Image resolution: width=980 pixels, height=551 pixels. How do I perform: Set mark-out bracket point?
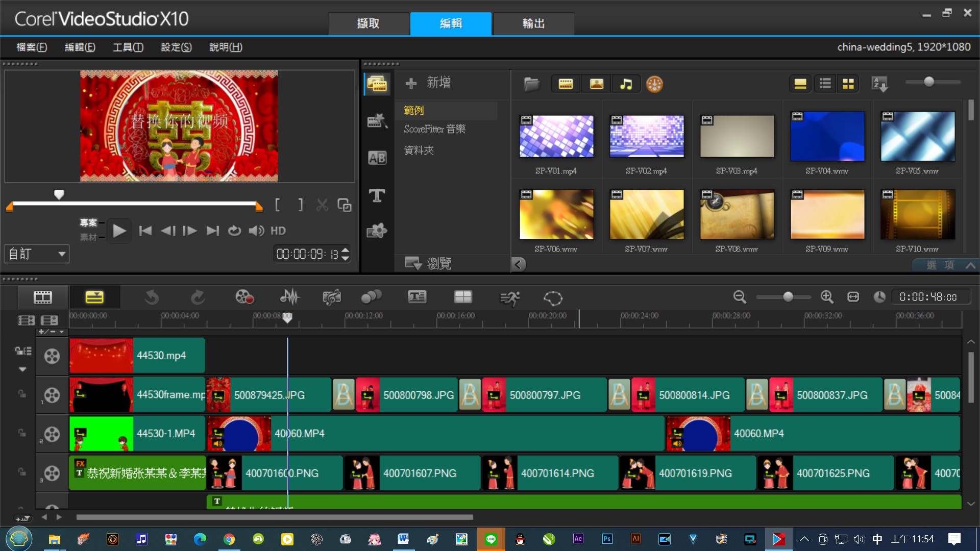(301, 205)
